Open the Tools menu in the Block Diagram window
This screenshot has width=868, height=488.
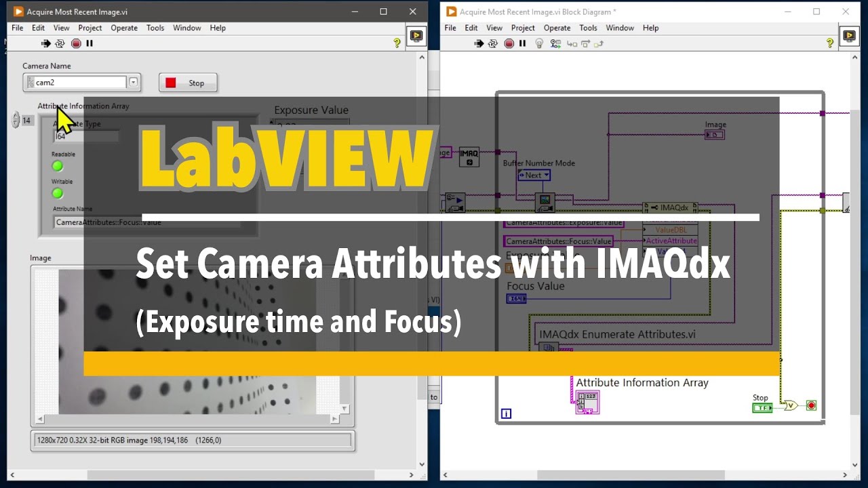tap(588, 28)
